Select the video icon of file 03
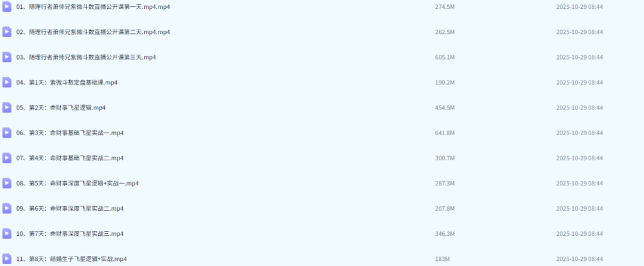Viewport: 644px width, 266px height. 6,57
